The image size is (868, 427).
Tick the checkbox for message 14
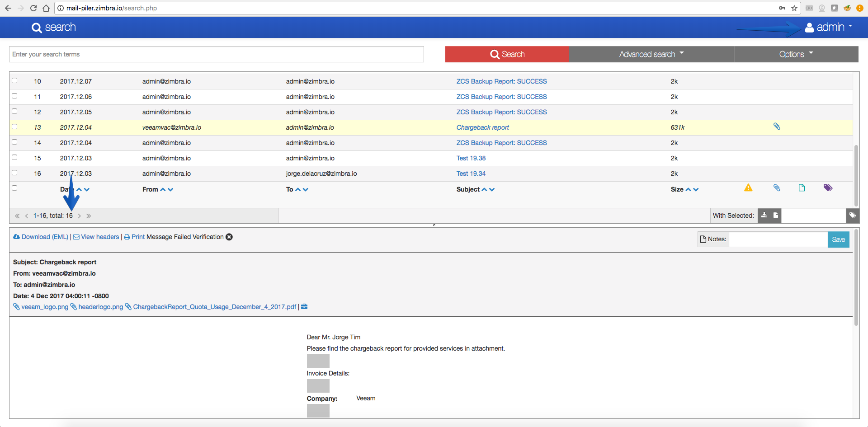pos(14,142)
